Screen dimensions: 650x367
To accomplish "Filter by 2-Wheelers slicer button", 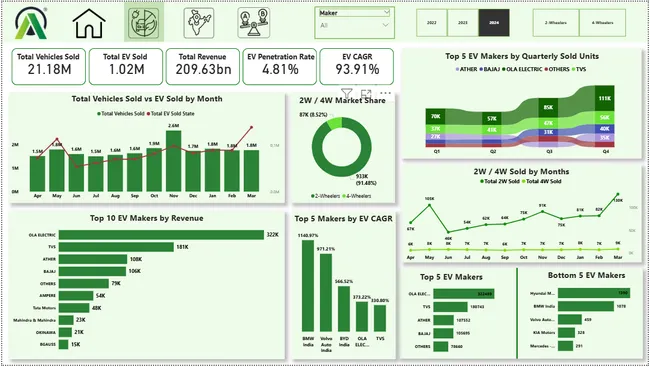I will tap(556, 23).
